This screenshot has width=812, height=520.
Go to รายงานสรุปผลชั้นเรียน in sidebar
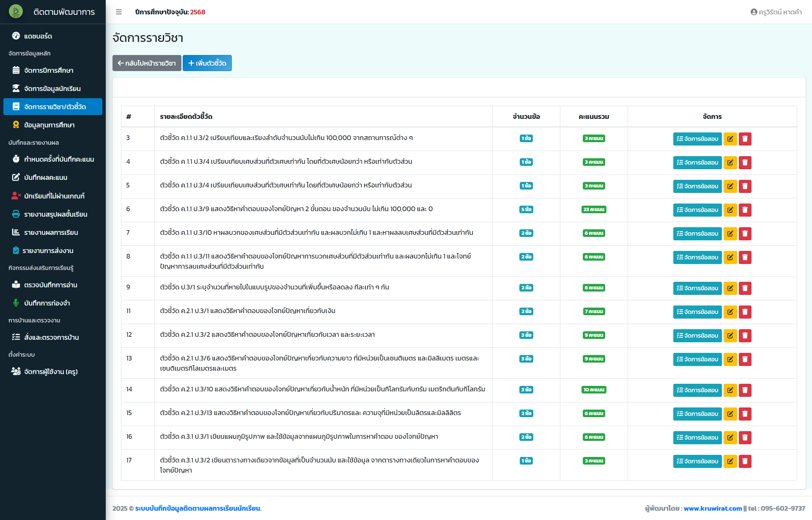[x=55, y=214]
